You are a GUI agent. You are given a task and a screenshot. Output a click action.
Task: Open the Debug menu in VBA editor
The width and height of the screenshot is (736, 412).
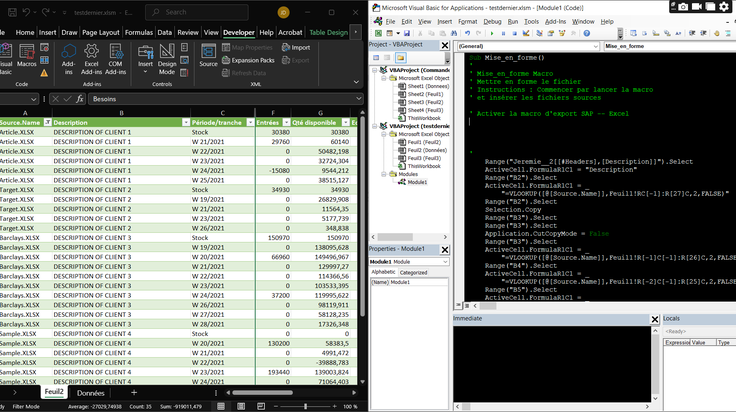click(x=492, y=22)
